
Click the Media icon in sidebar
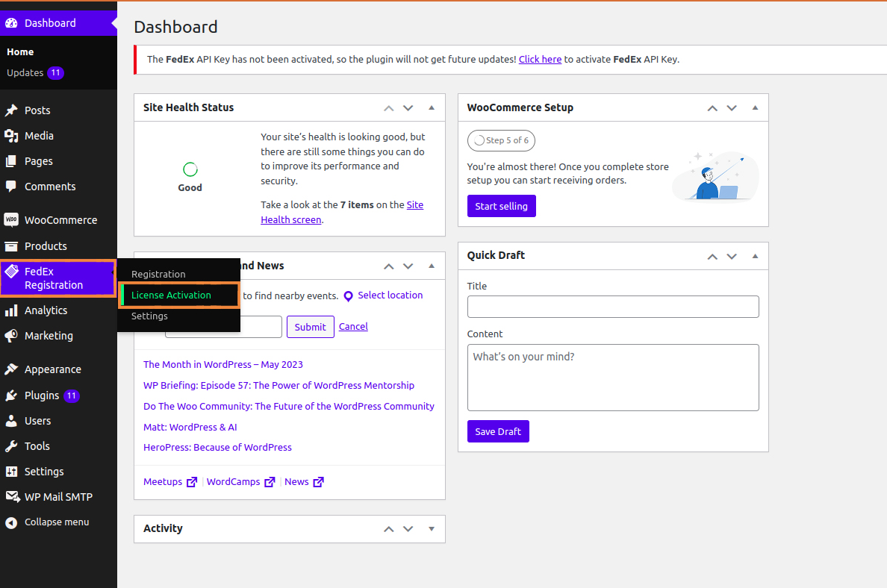[11, 136]
